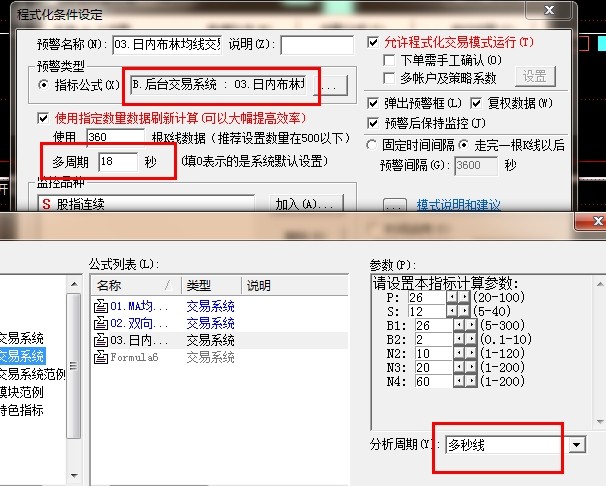Viewport: 606px width, 486px height.
Task: Click the N4 parameter value field 60
Action: tap(434, 381)
